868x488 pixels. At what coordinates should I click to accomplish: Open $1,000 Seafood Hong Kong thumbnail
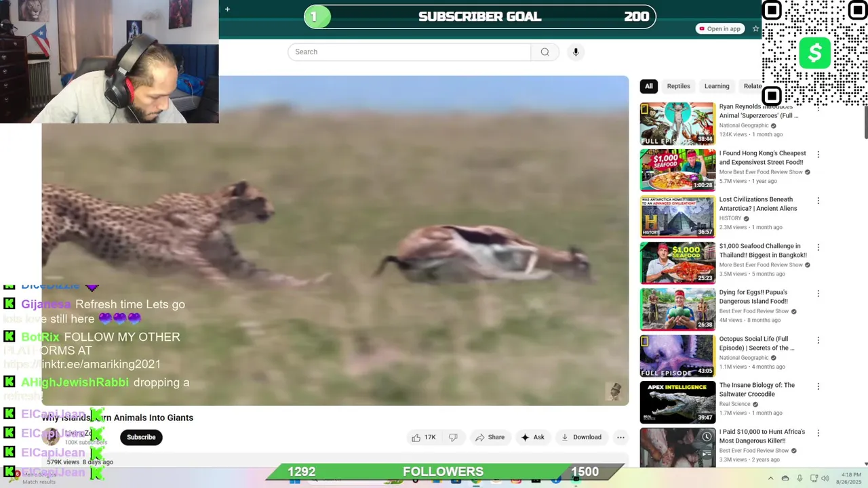pyautogui.click(x=677, y=170)
